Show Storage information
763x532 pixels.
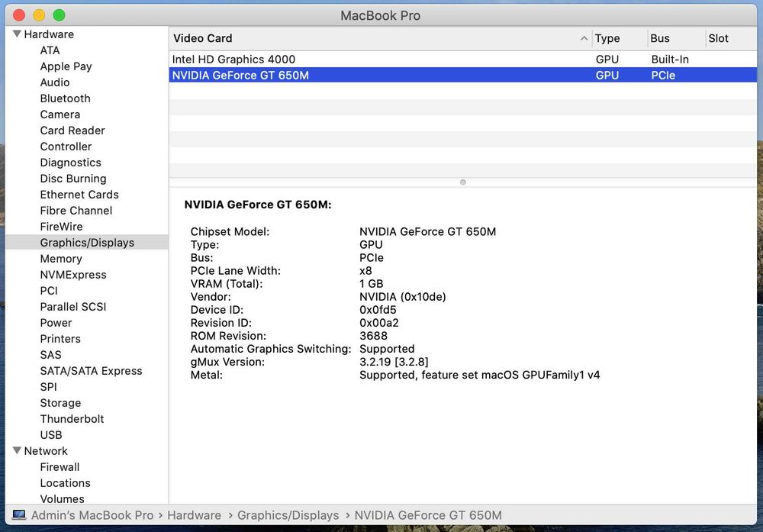[x=60, y=403]
